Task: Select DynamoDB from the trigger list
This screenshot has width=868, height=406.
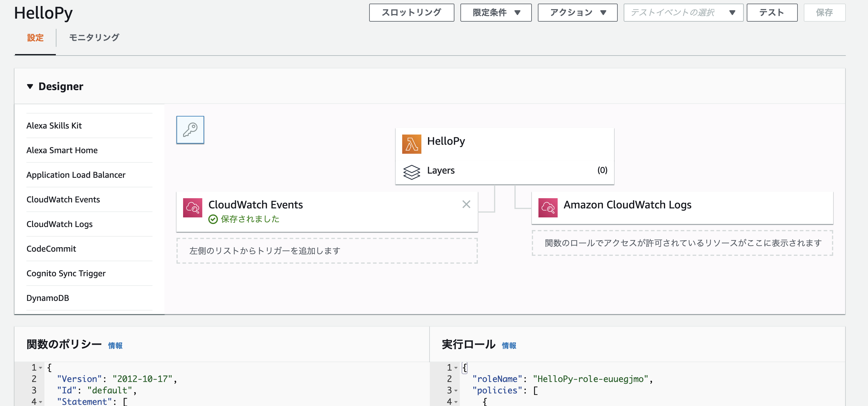Action: point(47,298)
